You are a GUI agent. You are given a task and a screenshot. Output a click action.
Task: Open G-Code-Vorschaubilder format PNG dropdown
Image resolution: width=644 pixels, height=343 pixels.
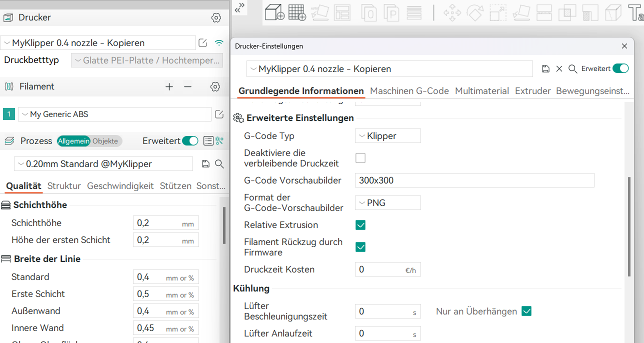tap(388, 202)
